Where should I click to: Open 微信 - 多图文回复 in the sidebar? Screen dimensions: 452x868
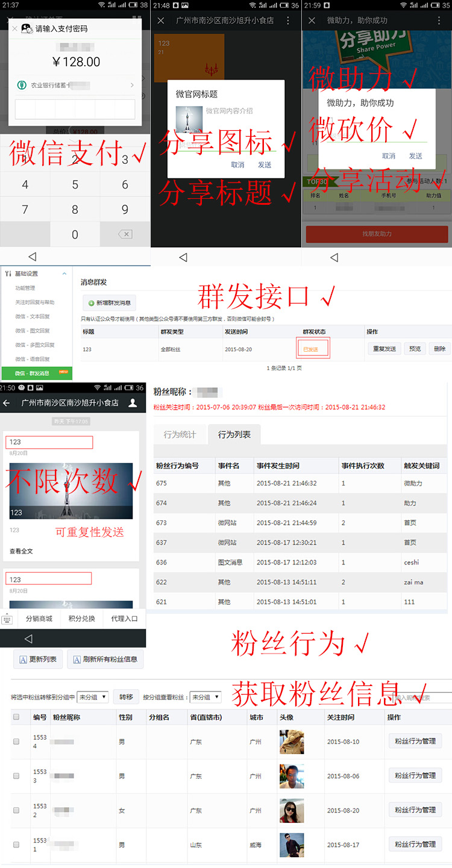coord(35,345)
